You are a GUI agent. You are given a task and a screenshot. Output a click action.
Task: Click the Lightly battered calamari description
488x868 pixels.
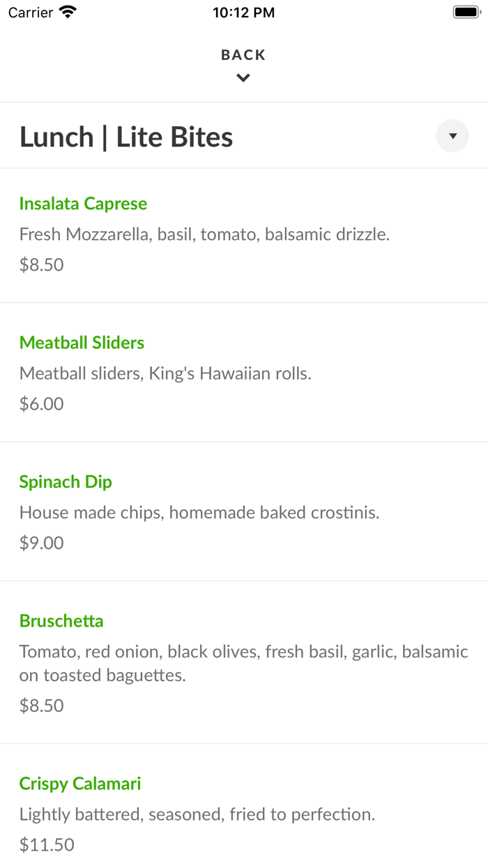click(197, 814)
